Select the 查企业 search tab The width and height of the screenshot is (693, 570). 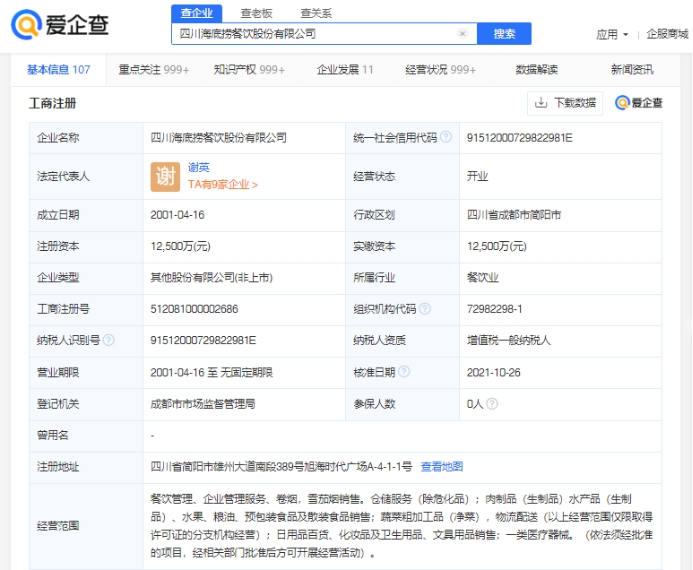[197, 13]
